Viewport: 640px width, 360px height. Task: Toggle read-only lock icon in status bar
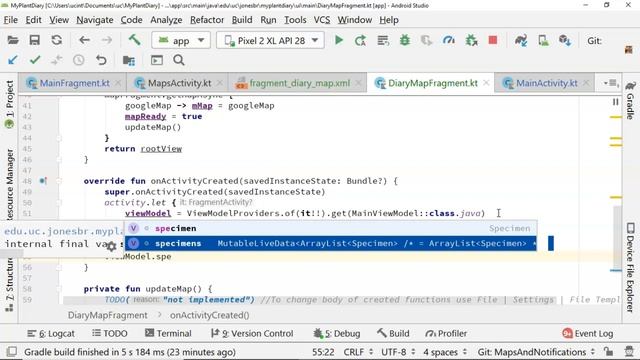pos(609,352)
